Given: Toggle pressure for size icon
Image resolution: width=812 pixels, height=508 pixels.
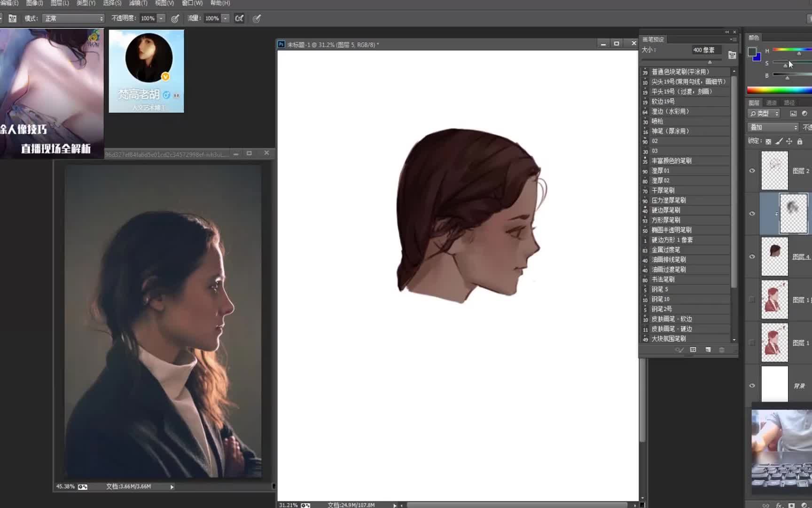Looking at the screenshot, I should click(257, 18).
